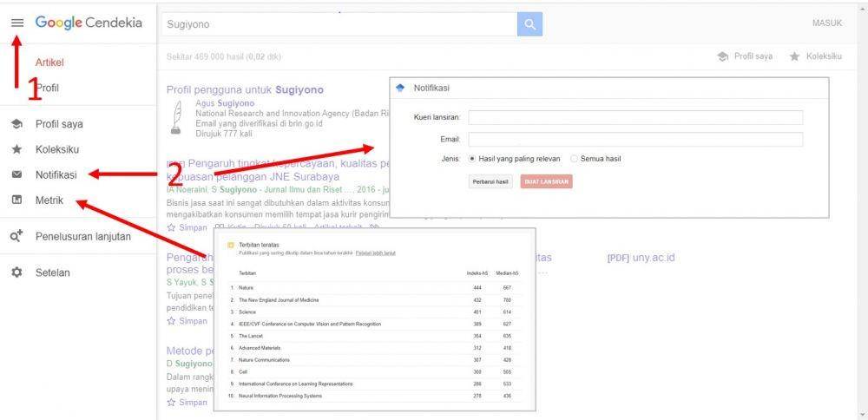Viewport: 868px width, 420px height.
Task: Click the Median-h5 column header
Action: pos(508,273)
